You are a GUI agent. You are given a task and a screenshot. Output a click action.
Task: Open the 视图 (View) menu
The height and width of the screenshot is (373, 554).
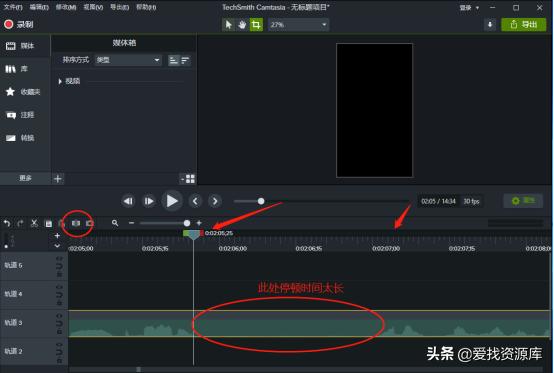pos(93,7)
